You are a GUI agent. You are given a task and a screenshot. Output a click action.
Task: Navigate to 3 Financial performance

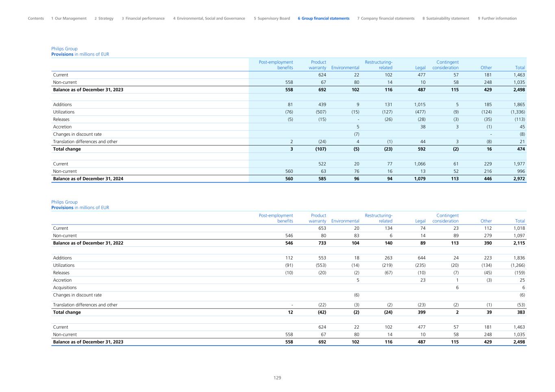point(143,18)
